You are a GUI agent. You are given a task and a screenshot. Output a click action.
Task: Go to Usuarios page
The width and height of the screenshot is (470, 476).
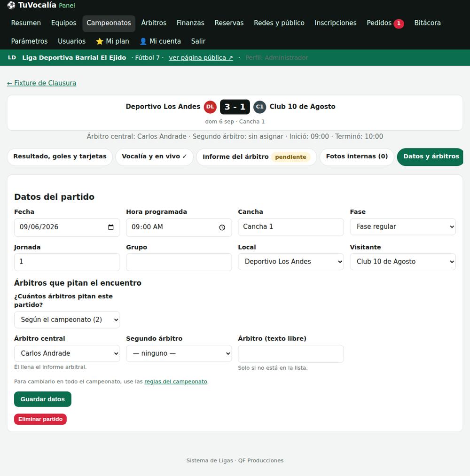71,41
